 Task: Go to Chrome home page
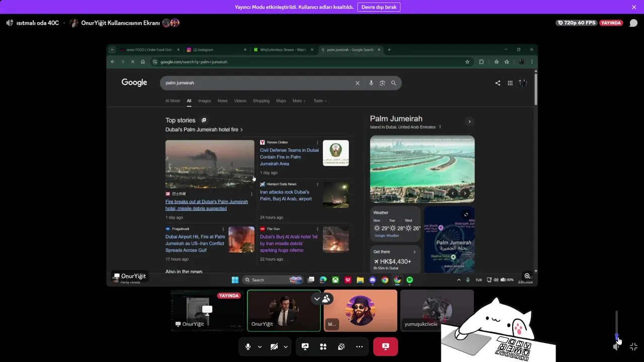click(143, 62)
